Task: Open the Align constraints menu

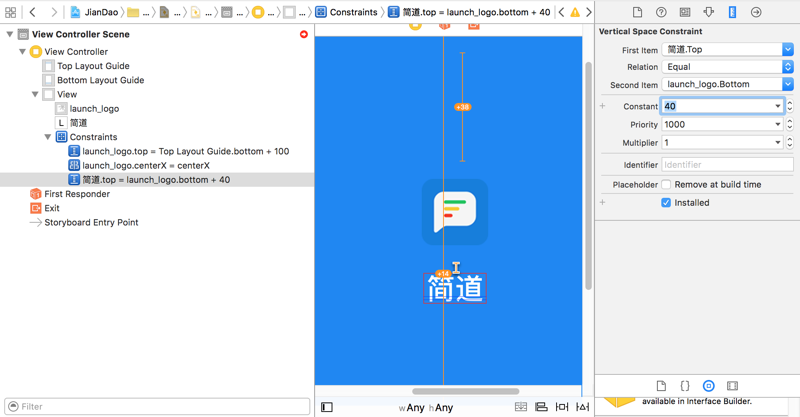Action: 541,407
